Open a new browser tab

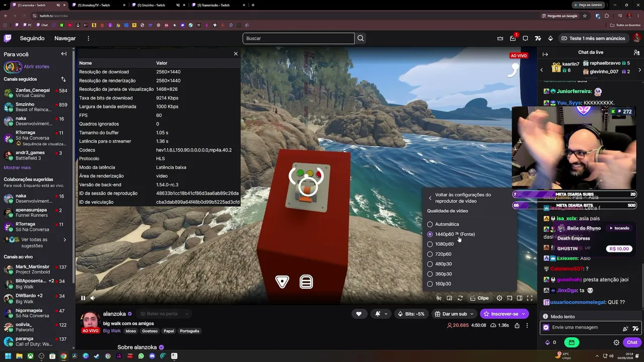(253, 5)
